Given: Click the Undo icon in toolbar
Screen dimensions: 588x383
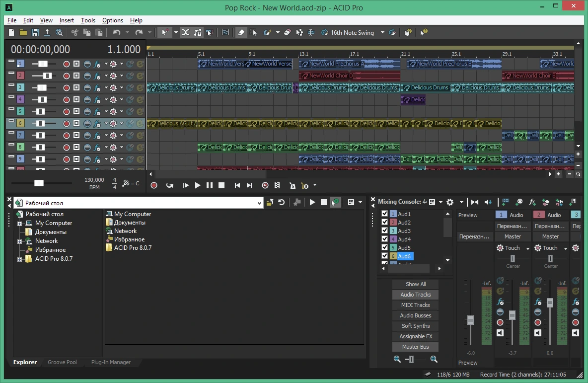Looking at the screenshot, I should click(117, 33).
